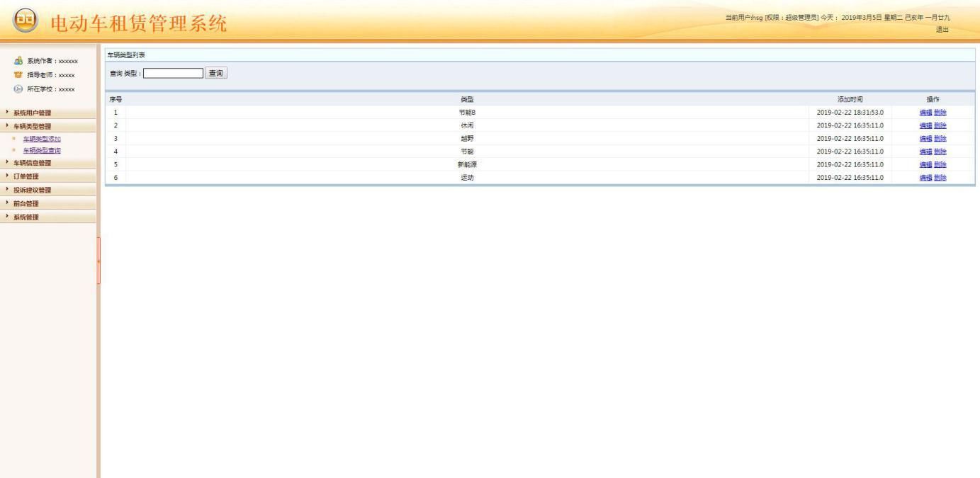Viewport: 980px width, 478px height.
Task: Edit the 节能 row number 4
Action: (925, 152)
